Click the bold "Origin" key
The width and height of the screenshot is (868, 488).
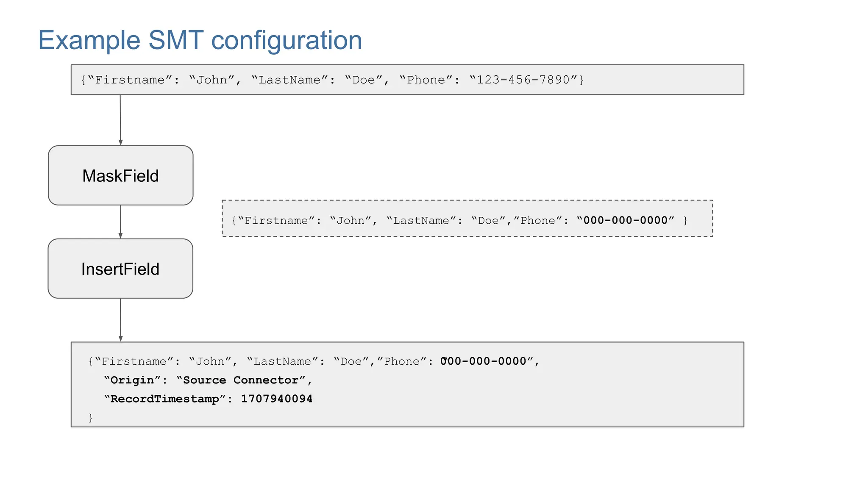click(x=132, y=380)
